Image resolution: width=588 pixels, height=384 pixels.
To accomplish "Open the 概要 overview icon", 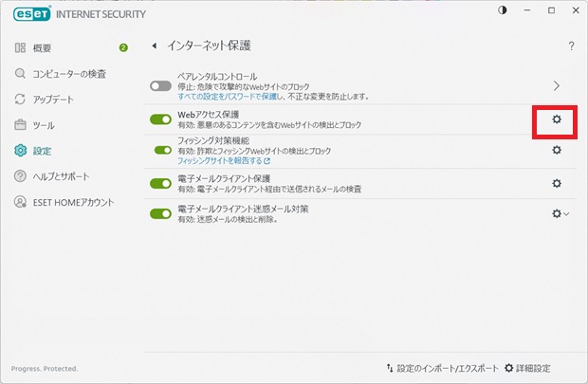I will point(20,47).
